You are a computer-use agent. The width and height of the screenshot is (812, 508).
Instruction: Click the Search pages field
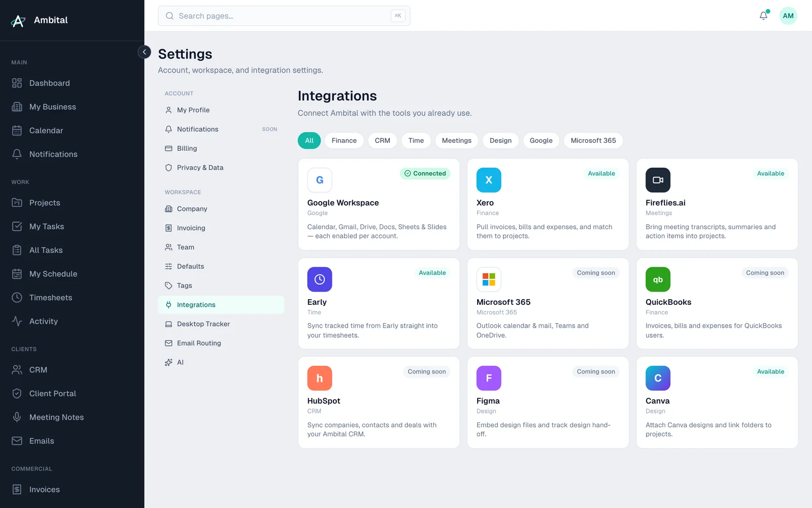(284, 16)
